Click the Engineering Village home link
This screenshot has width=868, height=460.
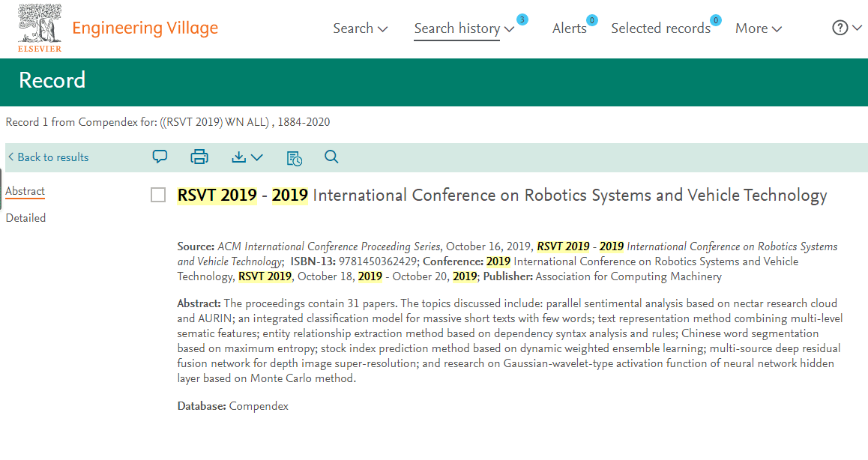point(145,28)
